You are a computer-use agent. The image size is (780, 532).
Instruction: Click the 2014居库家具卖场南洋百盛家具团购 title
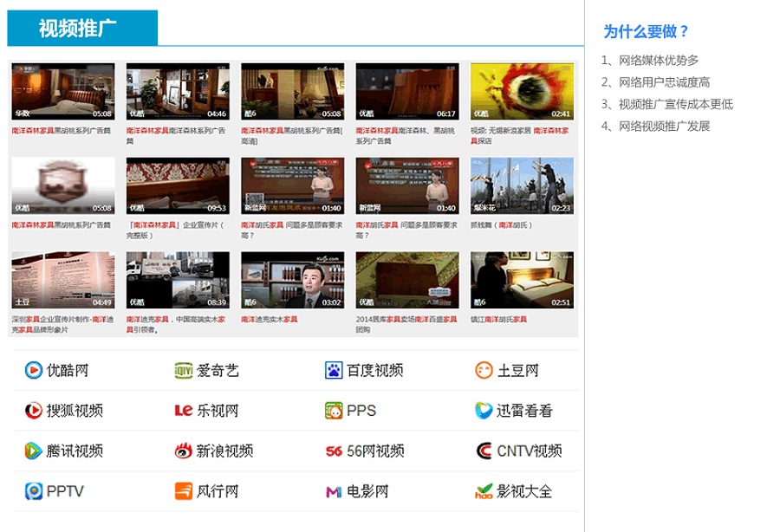click(x=406, y=324)
